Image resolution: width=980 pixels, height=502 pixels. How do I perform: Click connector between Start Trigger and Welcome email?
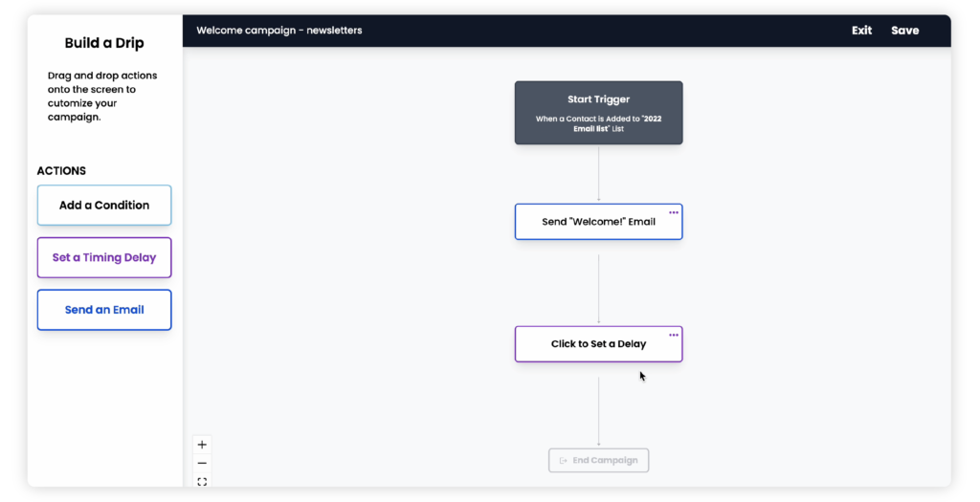pyautogui.click(x=599, y=174)
